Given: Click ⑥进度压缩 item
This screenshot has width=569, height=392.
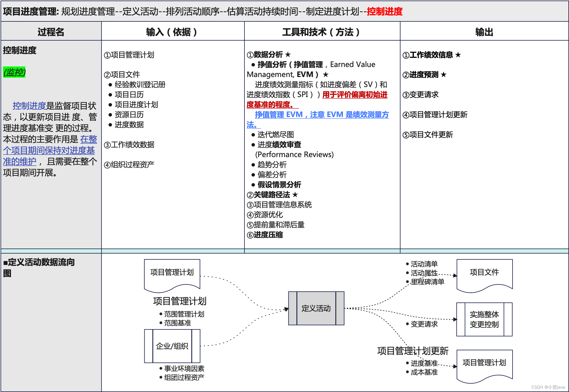Looking at the screenshot, I should point(265,235).
